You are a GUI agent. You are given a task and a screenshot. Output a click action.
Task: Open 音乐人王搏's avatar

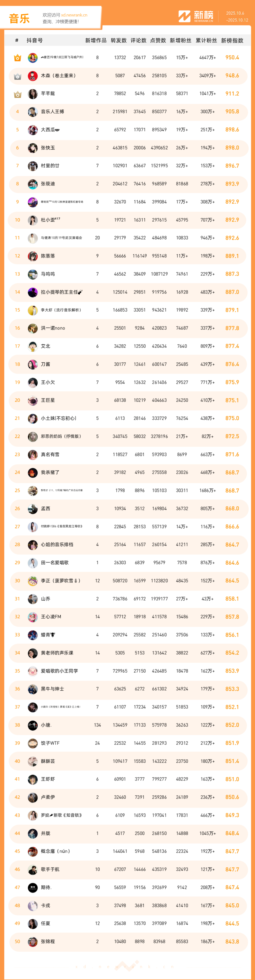pyautogui.click(x=33, y=112)
